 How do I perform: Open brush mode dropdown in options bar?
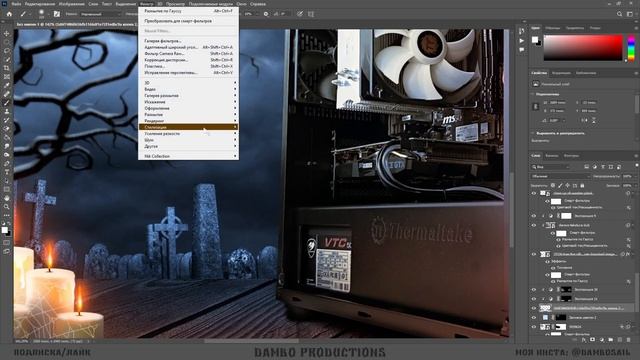click(x=101, y=14)
